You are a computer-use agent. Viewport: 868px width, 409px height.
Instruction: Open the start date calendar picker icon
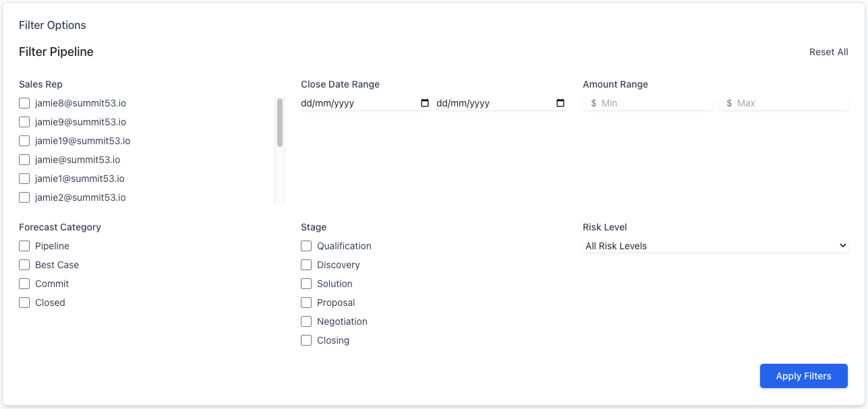point(425,103)
